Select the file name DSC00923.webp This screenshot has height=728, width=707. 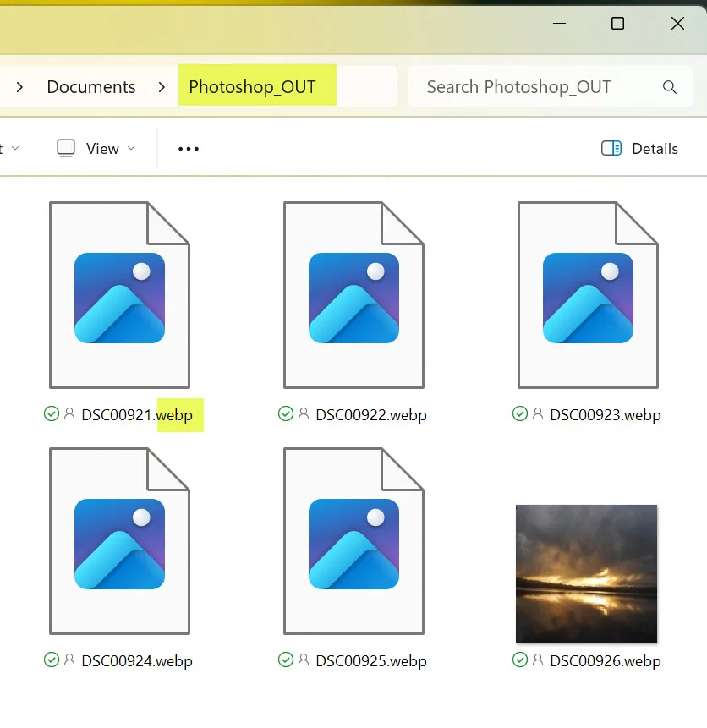(606, 414)
